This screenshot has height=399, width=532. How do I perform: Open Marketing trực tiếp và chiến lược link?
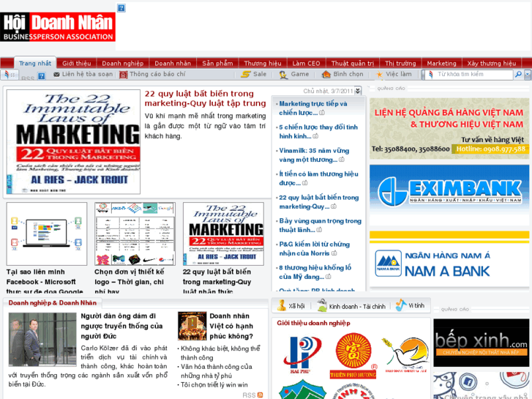click(x=312, y=108)
